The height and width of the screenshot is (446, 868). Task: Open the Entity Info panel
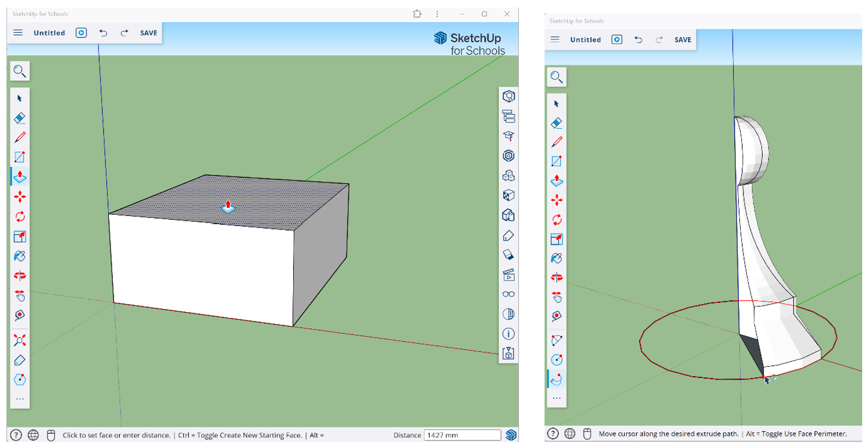pos(508,96)
